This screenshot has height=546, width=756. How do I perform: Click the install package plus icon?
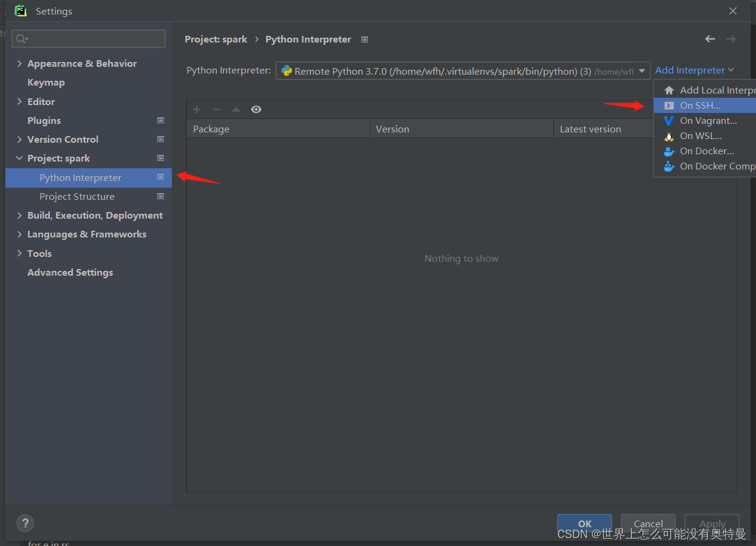[x=197, y=109]
